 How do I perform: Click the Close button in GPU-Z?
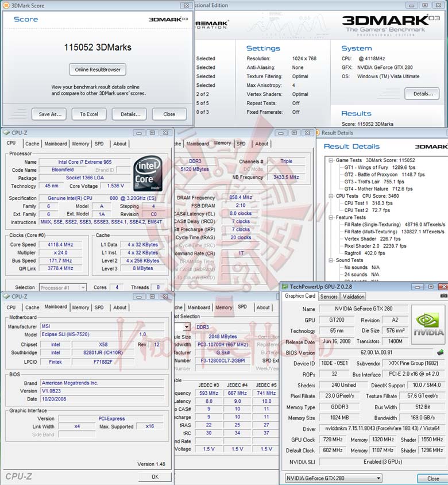tap(433, 479)
